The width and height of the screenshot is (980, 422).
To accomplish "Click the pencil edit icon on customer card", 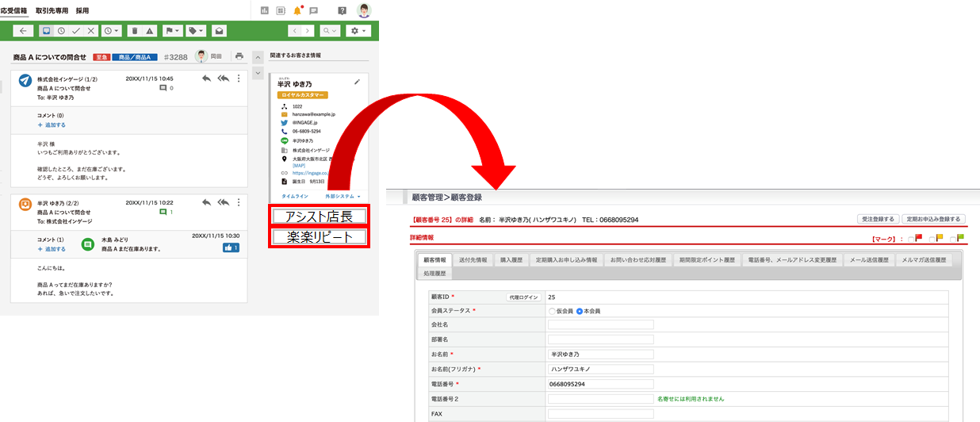I will click(x=357, y=81).
